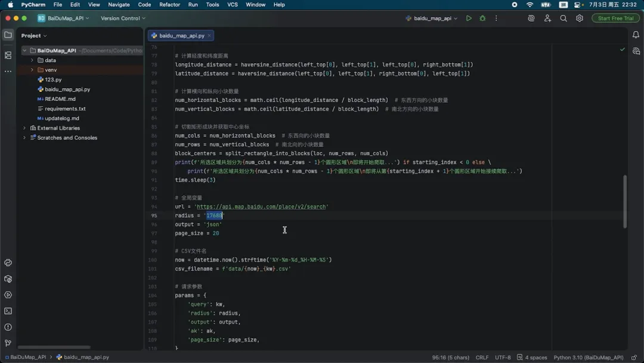Expand External Libraries node
The image size is (644, 363).
[24, 128]
